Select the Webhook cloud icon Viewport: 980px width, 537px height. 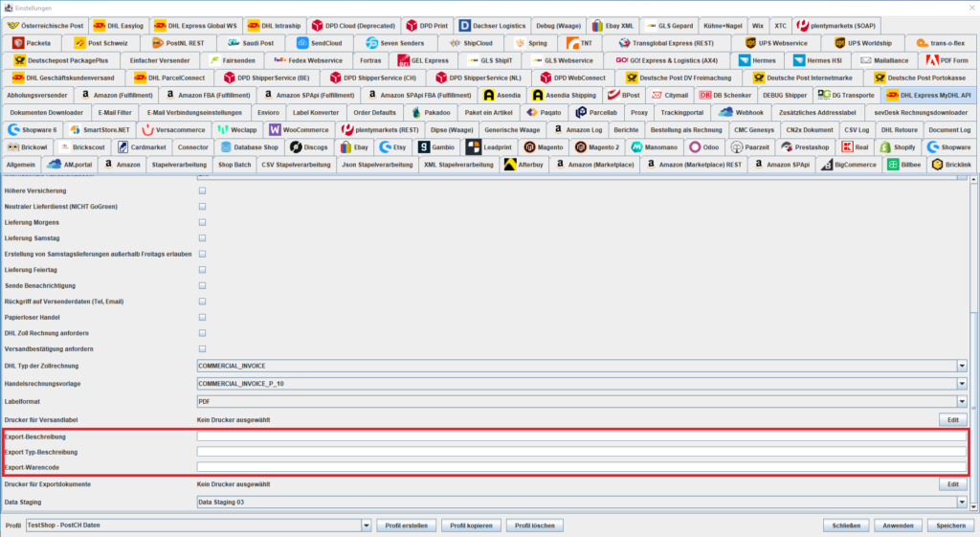tap(725, 113)
